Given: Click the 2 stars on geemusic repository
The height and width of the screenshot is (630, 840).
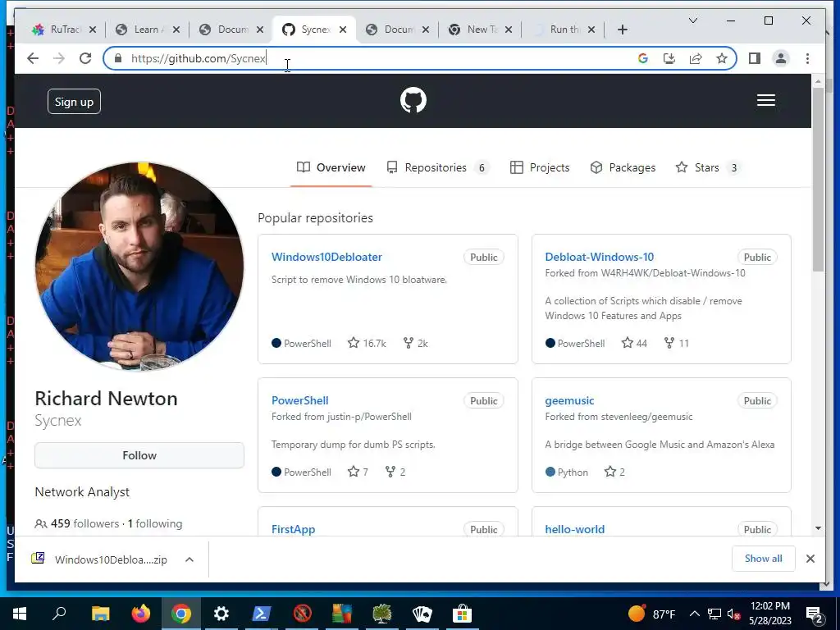Looking at the screenshot, I should tap(614, 472).
